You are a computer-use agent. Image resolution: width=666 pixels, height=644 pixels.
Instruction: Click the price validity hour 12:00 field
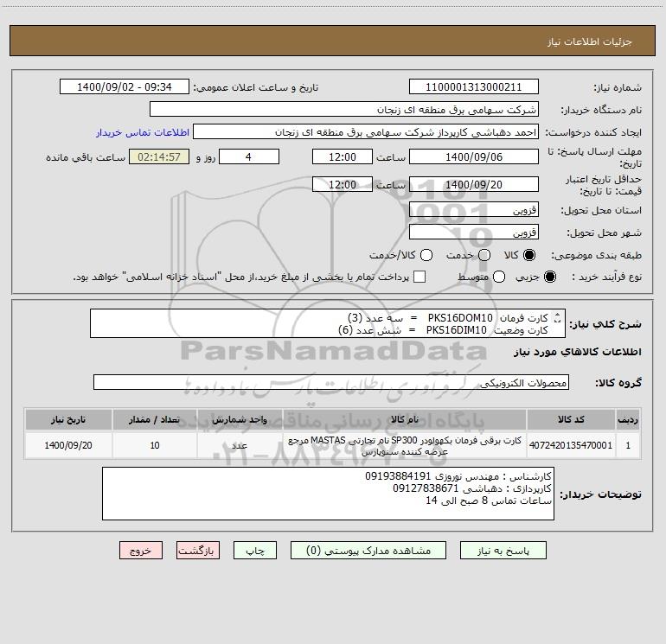pyautogui.click(x=342, y=184)
